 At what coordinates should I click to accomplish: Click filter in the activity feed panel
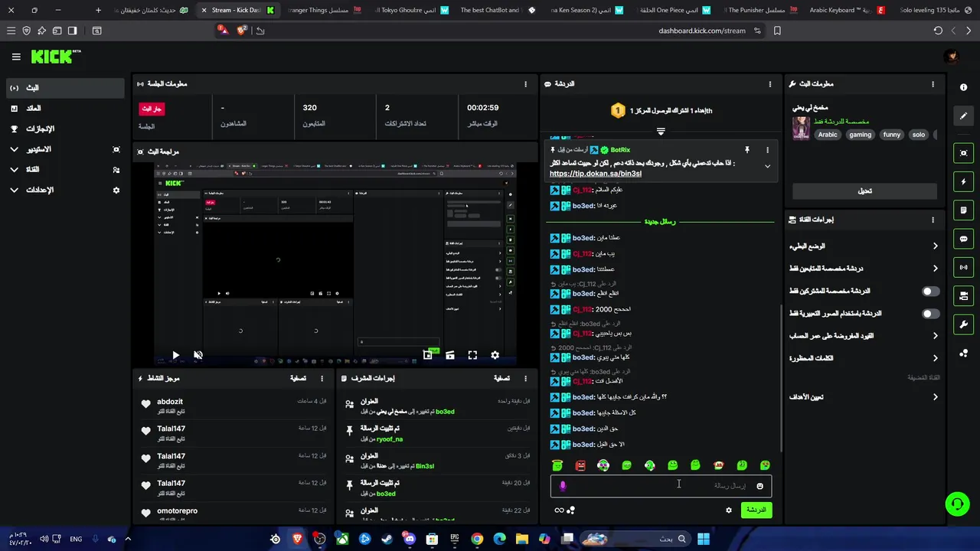pyautogui.click(x=298, y=378)
